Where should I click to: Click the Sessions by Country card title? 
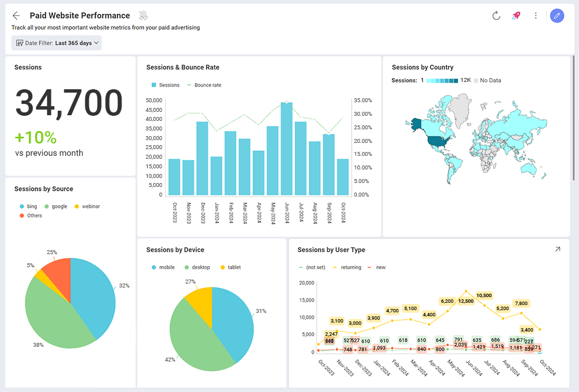[422, 67]
